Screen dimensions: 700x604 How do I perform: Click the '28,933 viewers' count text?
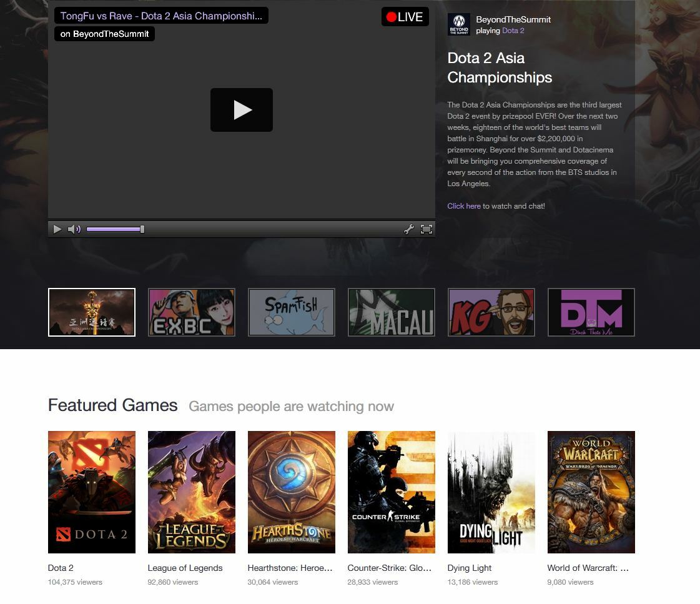click(x=373, y=582)
